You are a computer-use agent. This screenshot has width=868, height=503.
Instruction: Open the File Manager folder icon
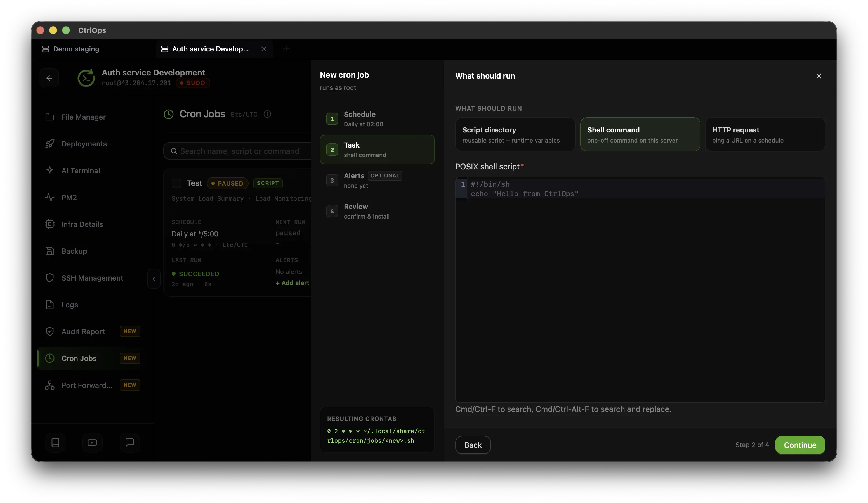pos(49,117)
